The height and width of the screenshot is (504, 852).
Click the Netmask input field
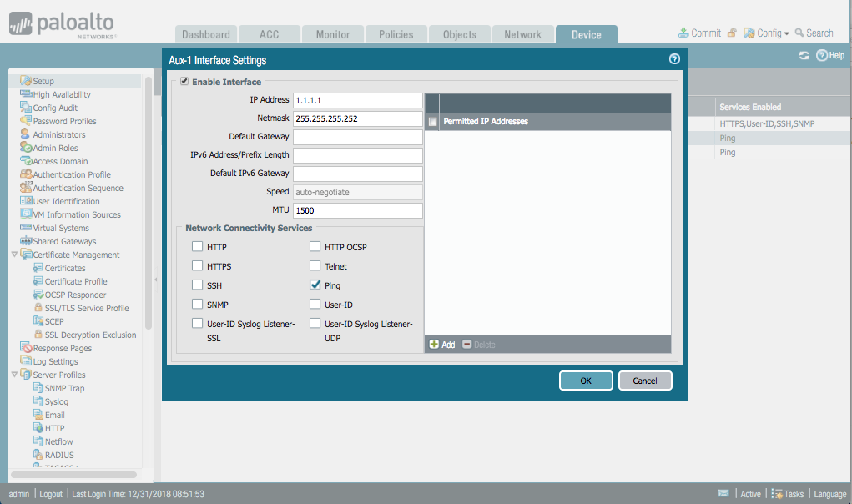click(x=357, y=119)
